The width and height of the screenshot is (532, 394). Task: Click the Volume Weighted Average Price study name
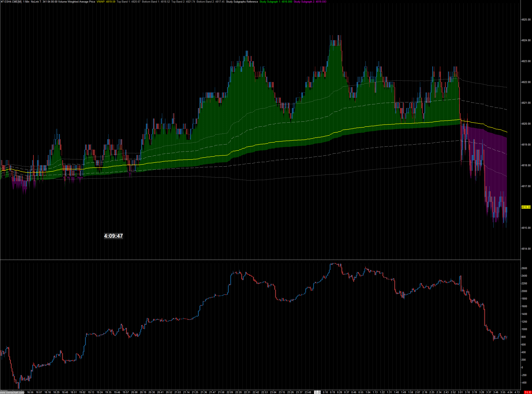tap(77, 2)
